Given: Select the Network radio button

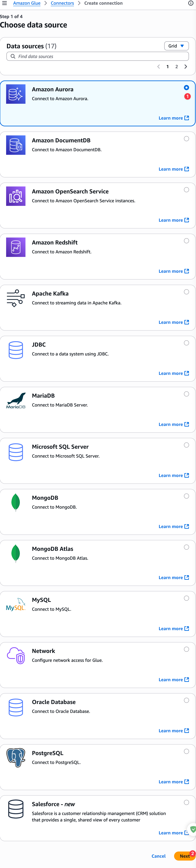Looking at the screenshot, I should tap(187, 649).
